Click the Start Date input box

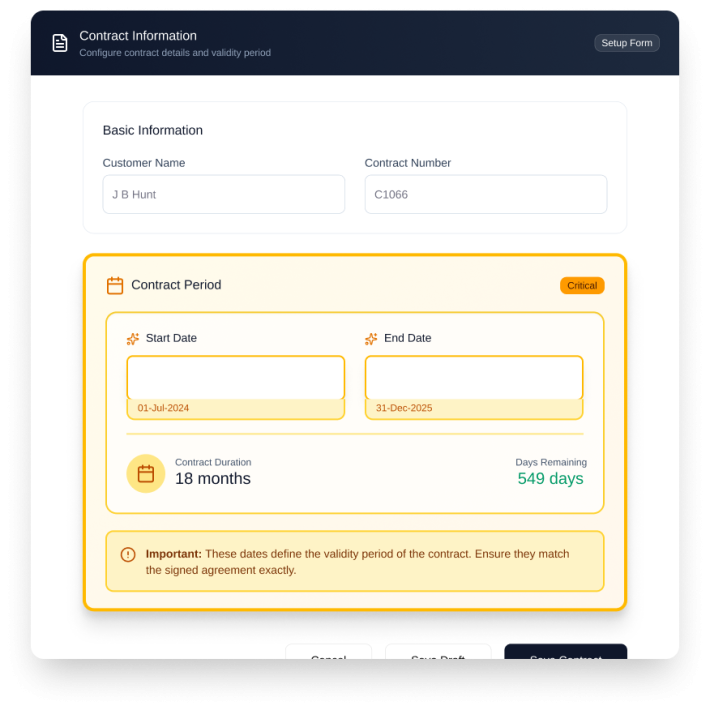click(x=235, y=378)
